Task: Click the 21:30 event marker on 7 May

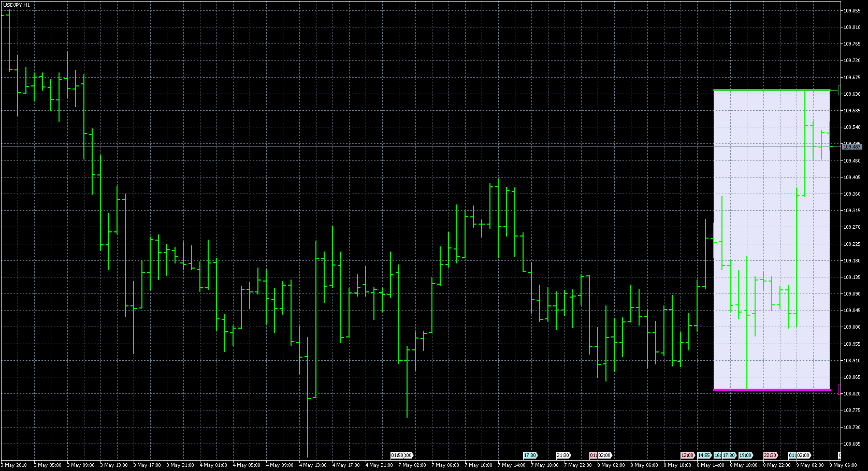Action: pyautogui.click(x=563, y=455)
